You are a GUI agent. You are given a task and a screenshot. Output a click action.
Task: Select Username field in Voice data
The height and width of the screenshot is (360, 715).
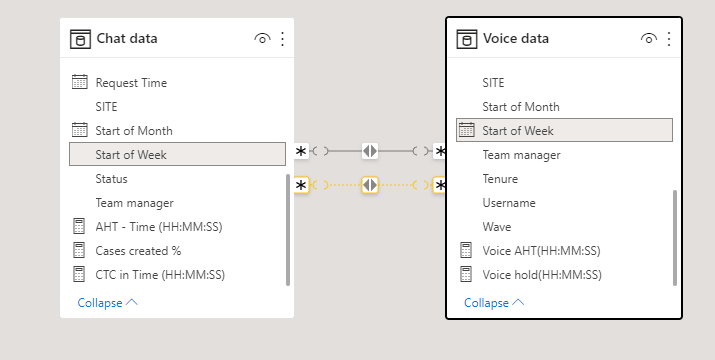pyautogui.click(x=509, y=203)
